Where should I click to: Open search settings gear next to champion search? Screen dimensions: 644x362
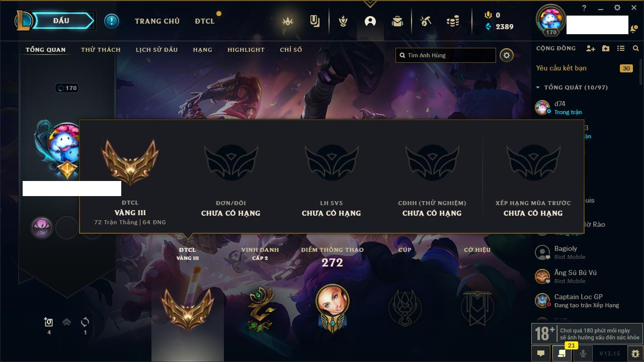tap(507, 55)
